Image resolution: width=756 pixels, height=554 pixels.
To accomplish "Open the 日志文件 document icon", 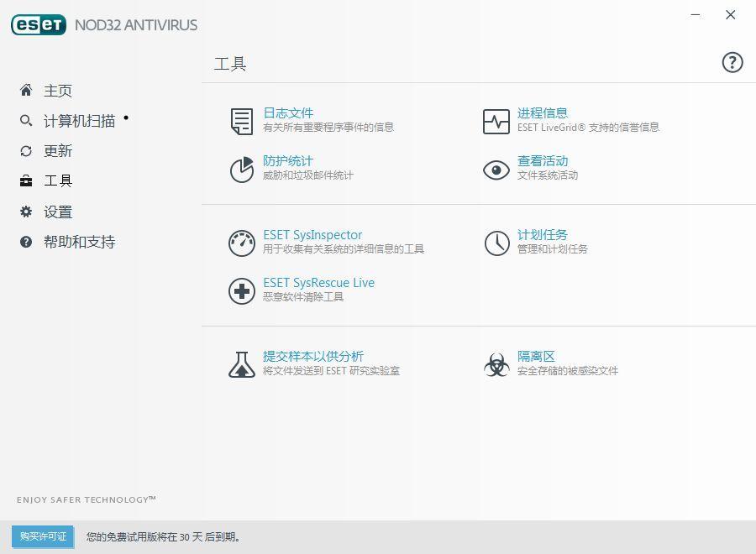I will (x=242, y=122).
